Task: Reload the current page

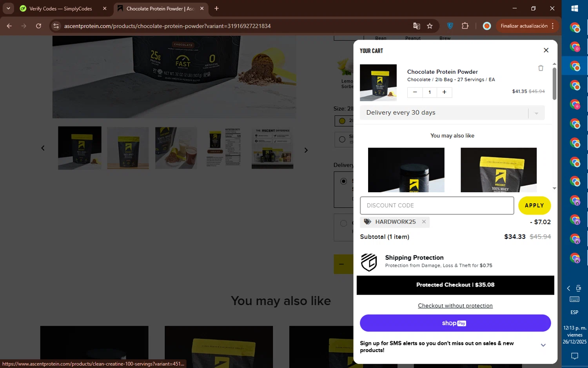Action: coord(38,26)
